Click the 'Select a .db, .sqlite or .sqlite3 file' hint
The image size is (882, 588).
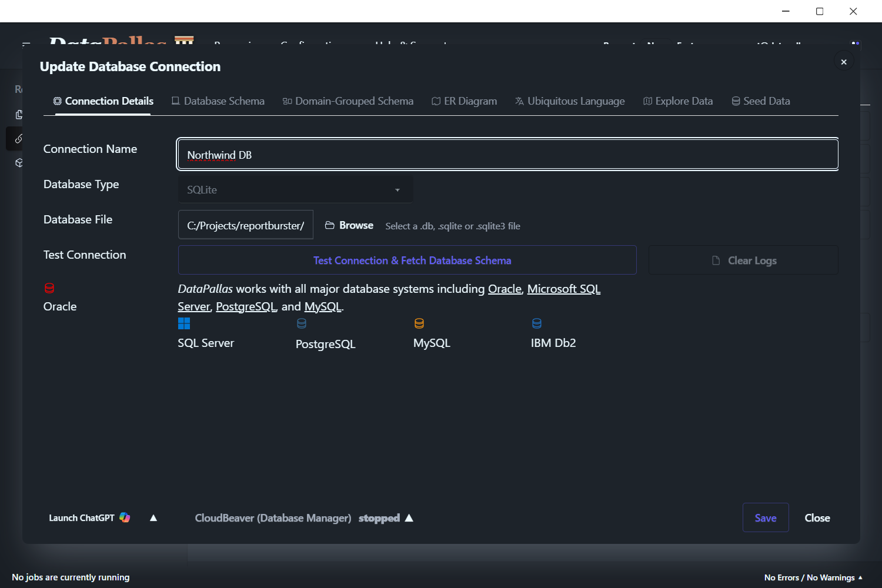[x=453, y=226]
